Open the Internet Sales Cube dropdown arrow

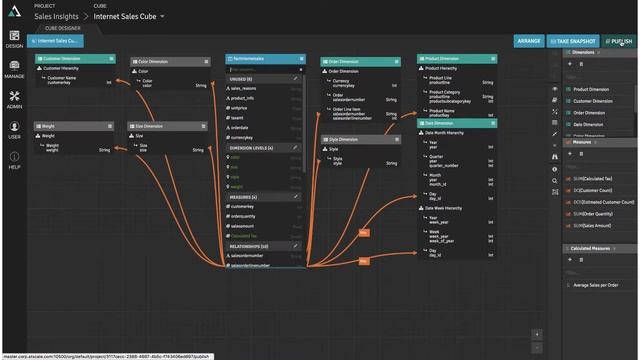pos(162,16)
